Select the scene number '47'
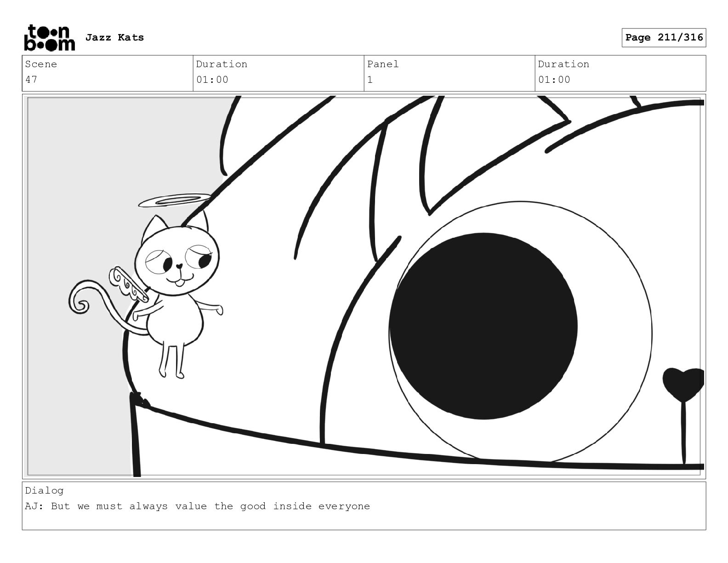 tap(31, 80)
